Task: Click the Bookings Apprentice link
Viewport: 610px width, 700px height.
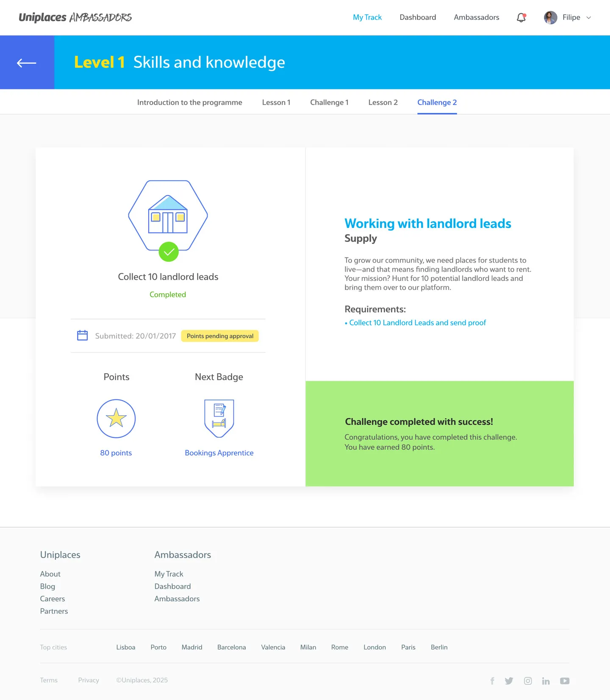Action: (x=219, y=453)
